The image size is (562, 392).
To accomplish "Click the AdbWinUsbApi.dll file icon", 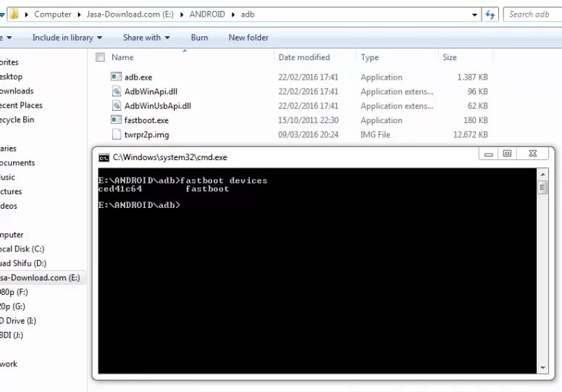I will 117,106.
